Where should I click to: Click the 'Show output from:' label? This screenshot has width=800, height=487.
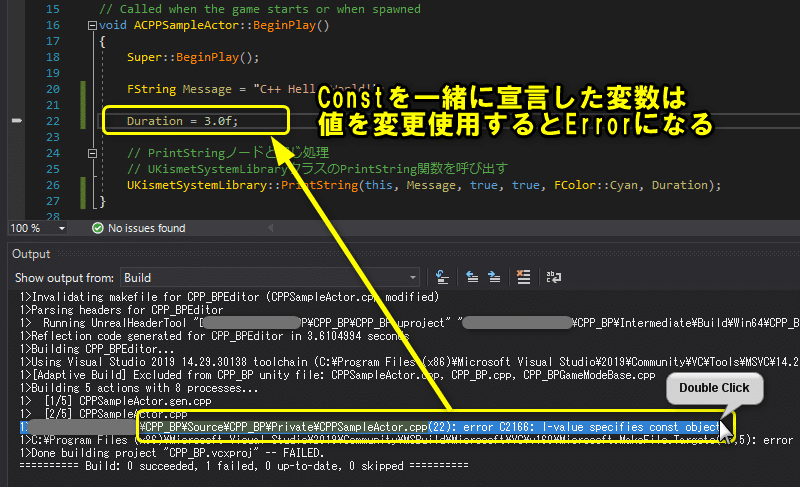click(64, 278)
